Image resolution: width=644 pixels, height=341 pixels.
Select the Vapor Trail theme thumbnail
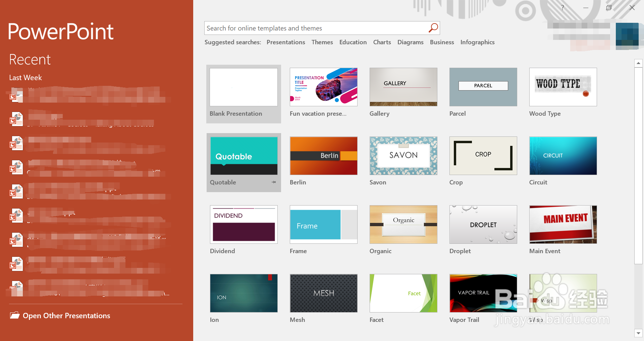tap(483, 293)
